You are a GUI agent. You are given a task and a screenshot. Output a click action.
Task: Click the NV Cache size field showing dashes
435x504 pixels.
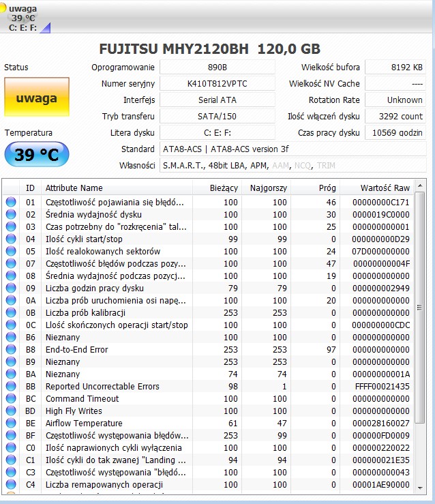click(395, 84)
